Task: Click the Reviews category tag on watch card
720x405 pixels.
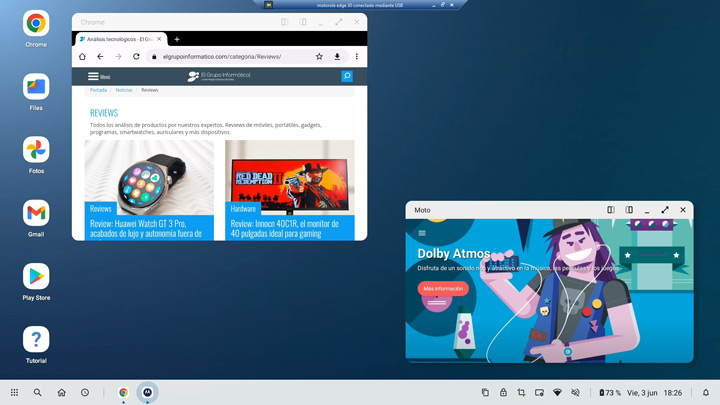Action: [x=101, y=208]
